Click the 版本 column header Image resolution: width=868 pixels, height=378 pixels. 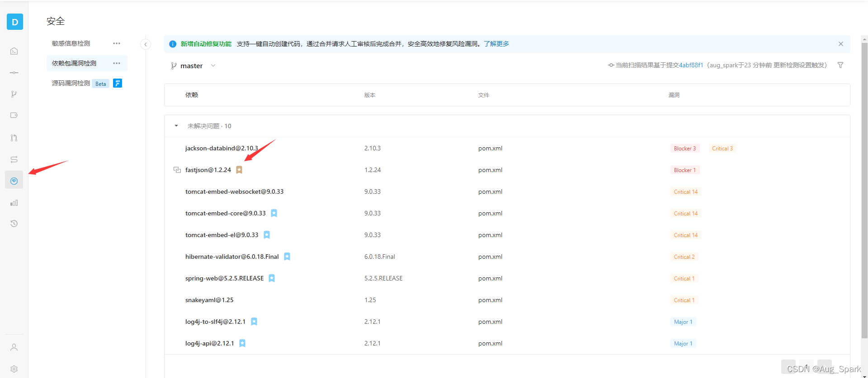(x=370, y=95)
